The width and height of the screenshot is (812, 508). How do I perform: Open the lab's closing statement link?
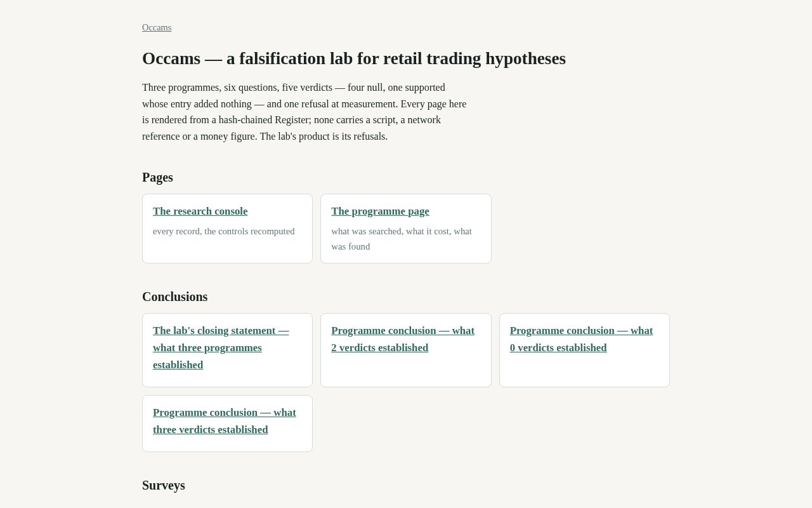(x=221, y=347)
